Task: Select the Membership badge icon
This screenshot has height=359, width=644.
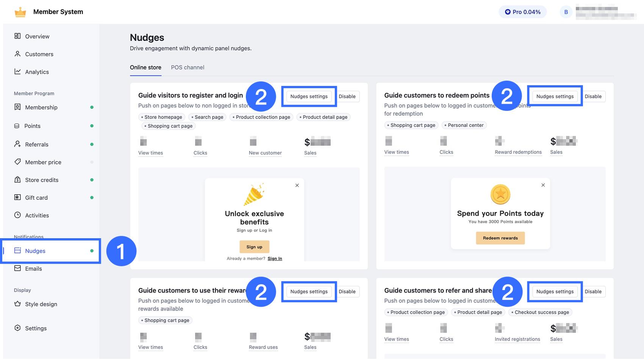Action: [17, 107]
